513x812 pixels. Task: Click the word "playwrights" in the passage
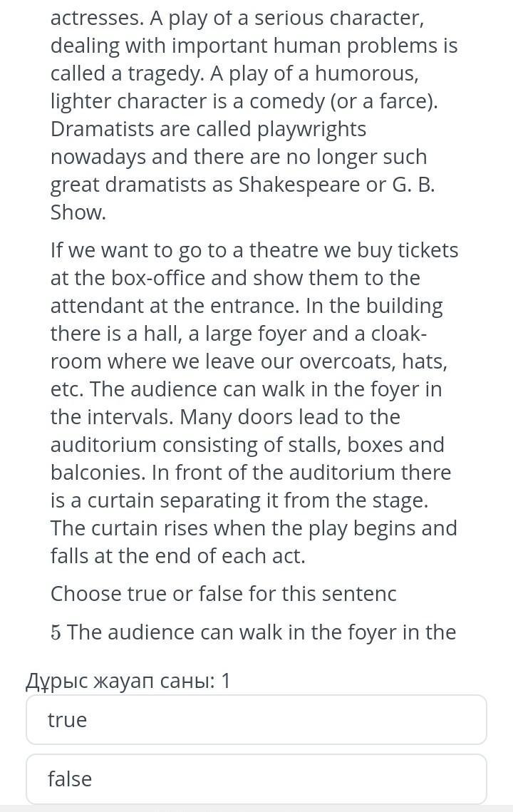tap(311, 130)
